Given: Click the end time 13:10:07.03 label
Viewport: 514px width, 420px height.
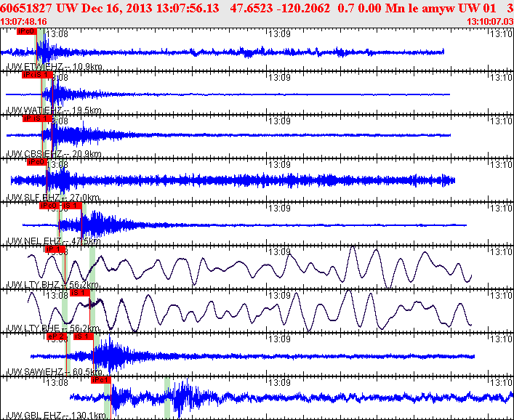Looking at the screenshot, I should coord(489,22).
